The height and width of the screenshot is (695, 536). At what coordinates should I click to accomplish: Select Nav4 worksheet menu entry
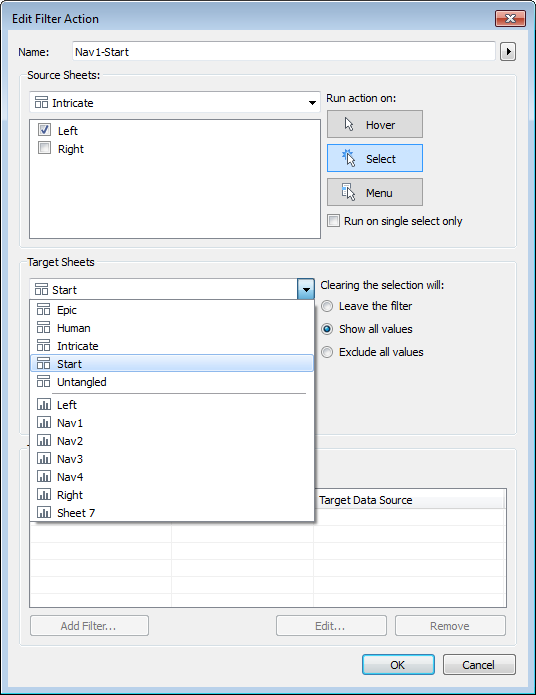coord(172,477)
